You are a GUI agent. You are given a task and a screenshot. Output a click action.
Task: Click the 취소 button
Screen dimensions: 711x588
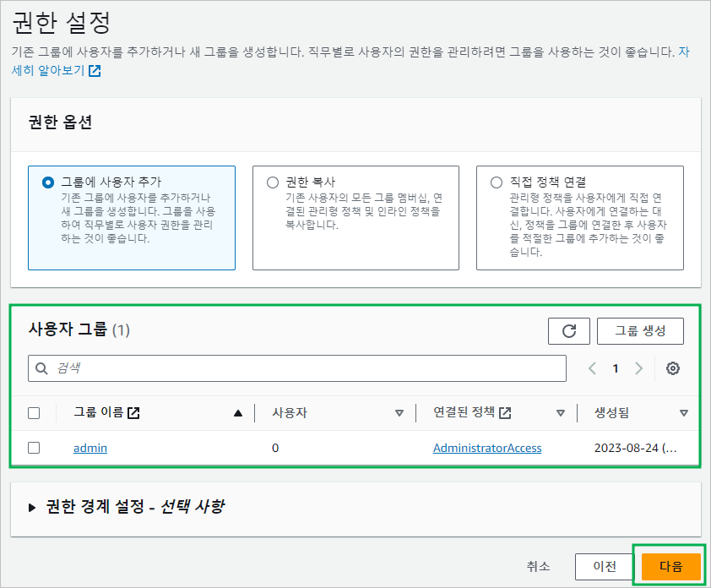click(538, 566)
